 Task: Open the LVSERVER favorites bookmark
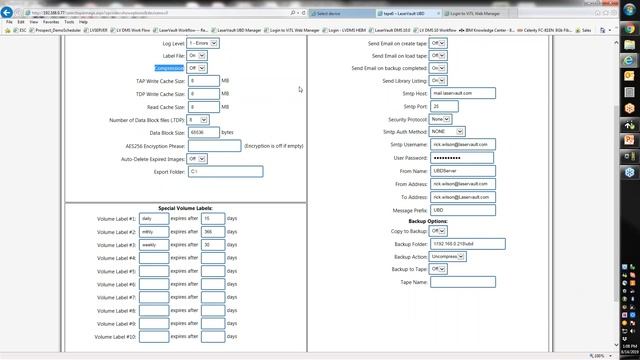96,30
